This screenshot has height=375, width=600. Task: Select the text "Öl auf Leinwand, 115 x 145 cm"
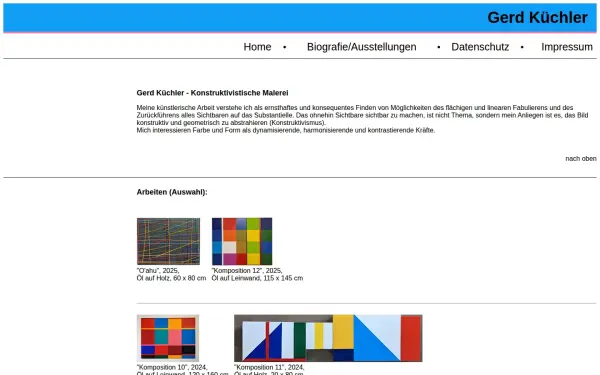point(257,278)
